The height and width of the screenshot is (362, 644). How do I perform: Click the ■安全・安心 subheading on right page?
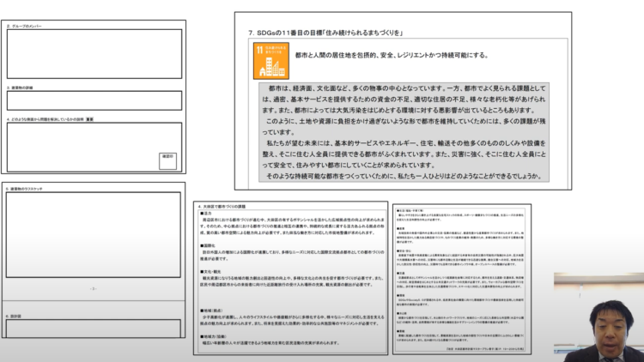point(404,250)
